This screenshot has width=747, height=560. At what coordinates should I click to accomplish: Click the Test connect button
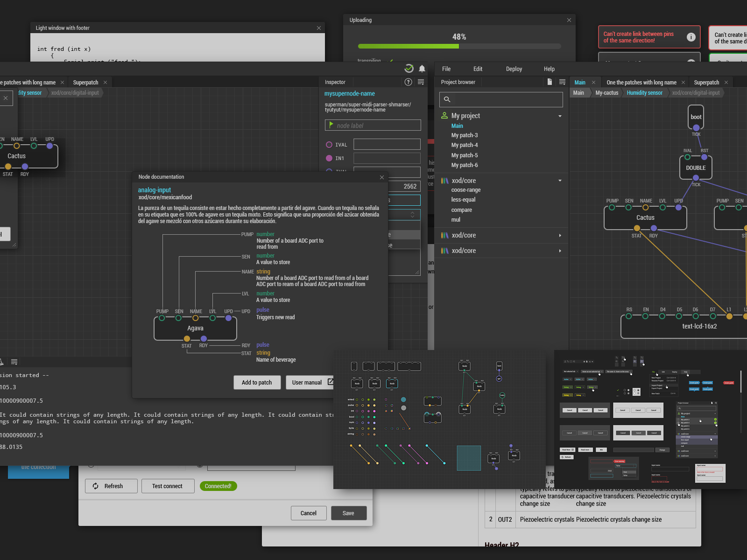(168, 486)
